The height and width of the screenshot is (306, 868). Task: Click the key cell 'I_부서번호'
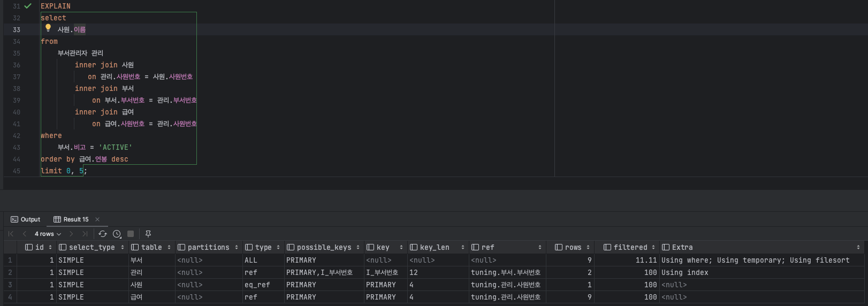point(385,272)
